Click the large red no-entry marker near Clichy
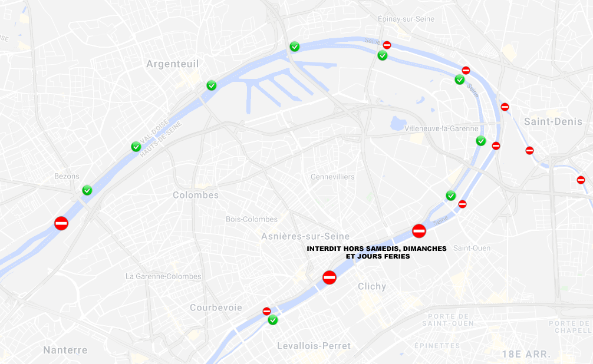Image resolution: width=593 pixels, height=364 pixels. click(330, 277)
